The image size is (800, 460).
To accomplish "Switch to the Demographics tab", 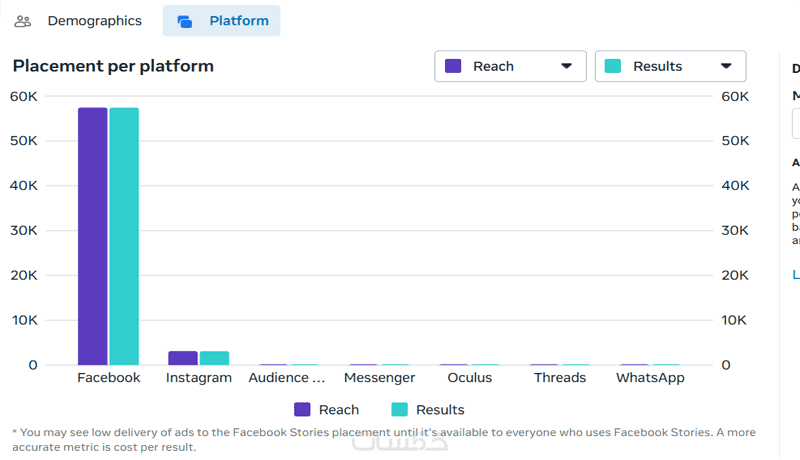I will coord(94,21).
